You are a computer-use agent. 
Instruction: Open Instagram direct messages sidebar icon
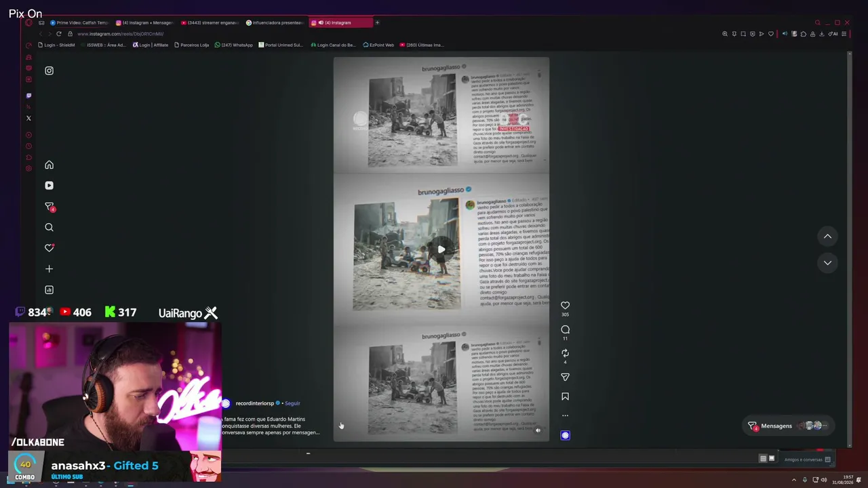(49, 206)
